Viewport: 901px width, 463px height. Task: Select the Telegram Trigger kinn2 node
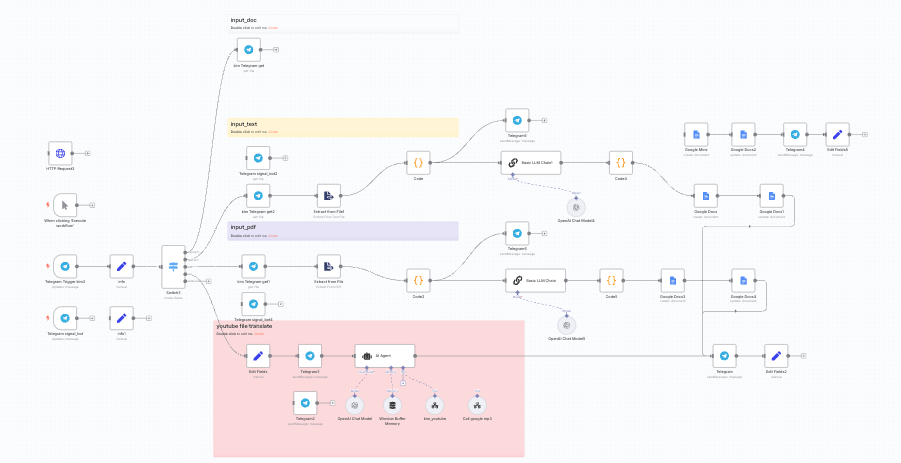(x=65, y=266)
